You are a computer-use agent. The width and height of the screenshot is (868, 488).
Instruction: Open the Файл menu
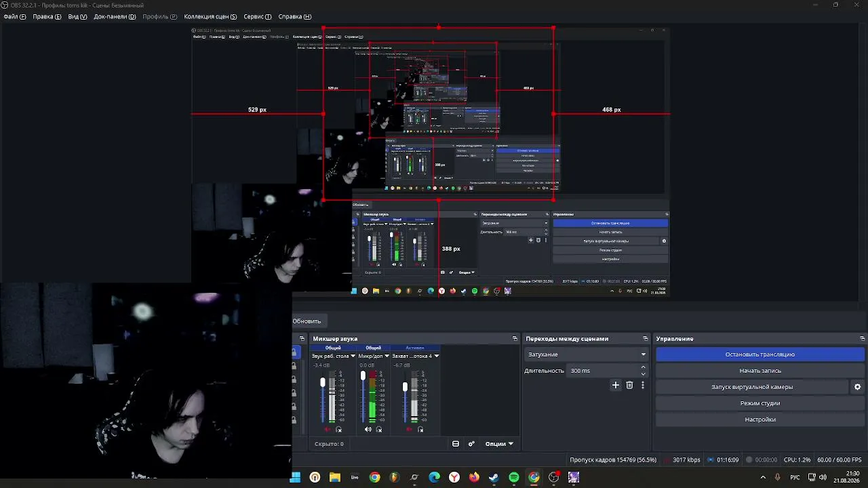(14, 16)
